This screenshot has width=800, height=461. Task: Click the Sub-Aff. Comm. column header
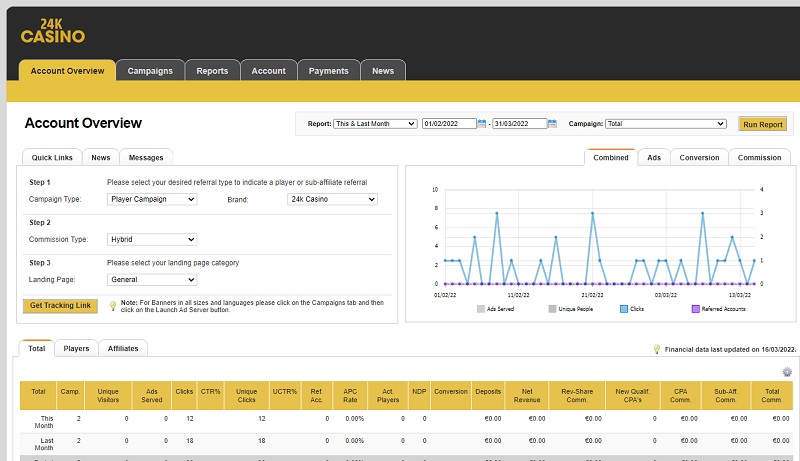726,396
